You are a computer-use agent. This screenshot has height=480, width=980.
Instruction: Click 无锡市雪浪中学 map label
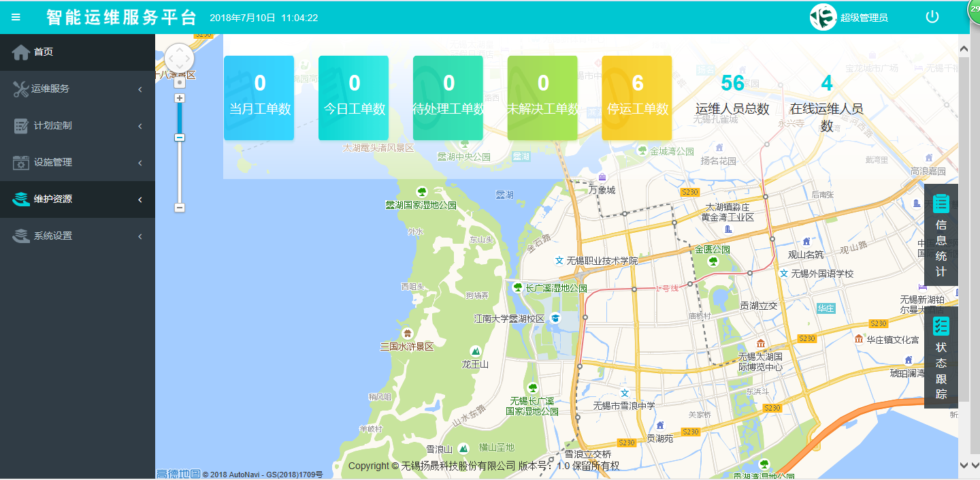click(624, 405)
